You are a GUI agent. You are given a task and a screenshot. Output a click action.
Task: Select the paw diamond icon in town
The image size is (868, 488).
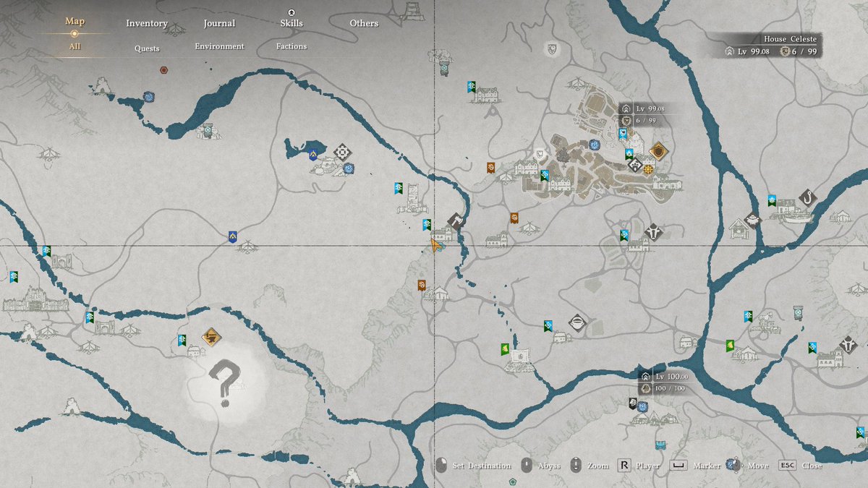635,166
